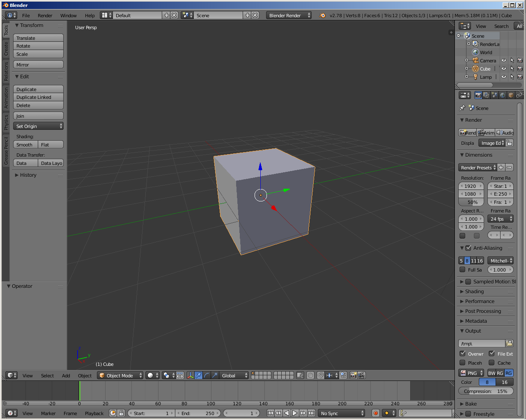Click the Duplicate Linked button
This screenshot has width=526, height=420.
[x=38, y=97]
